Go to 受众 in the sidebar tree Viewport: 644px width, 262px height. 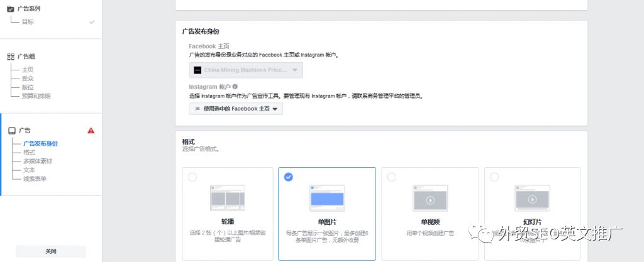(x=28, y=79)
